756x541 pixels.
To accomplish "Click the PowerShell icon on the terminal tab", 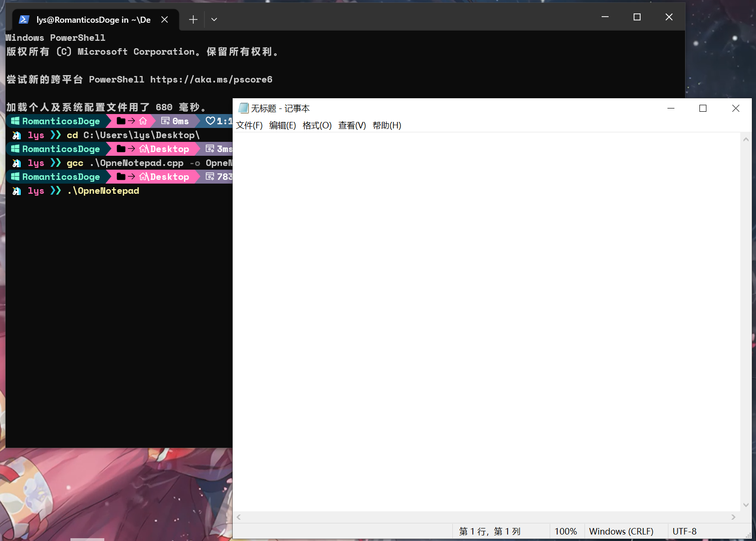I will (24, 19).
